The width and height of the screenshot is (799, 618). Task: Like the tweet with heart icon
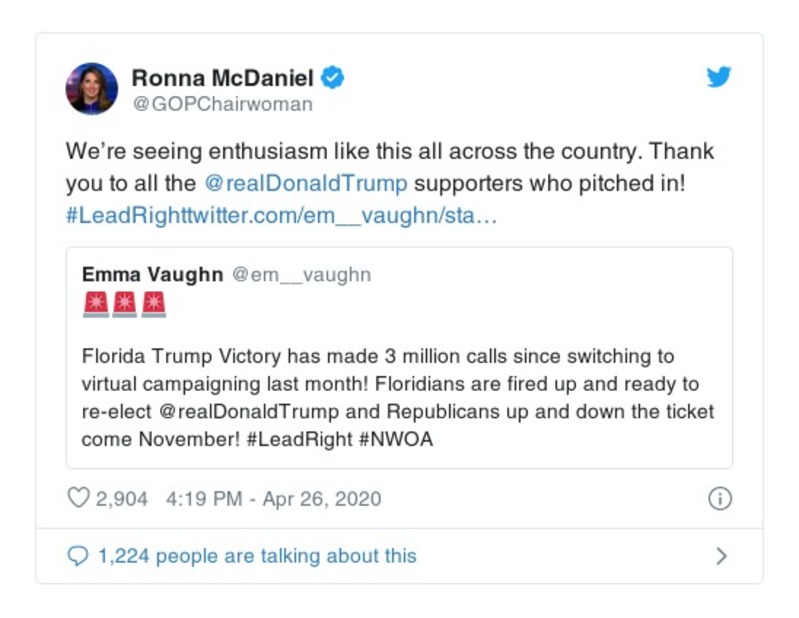click(78, 498)
